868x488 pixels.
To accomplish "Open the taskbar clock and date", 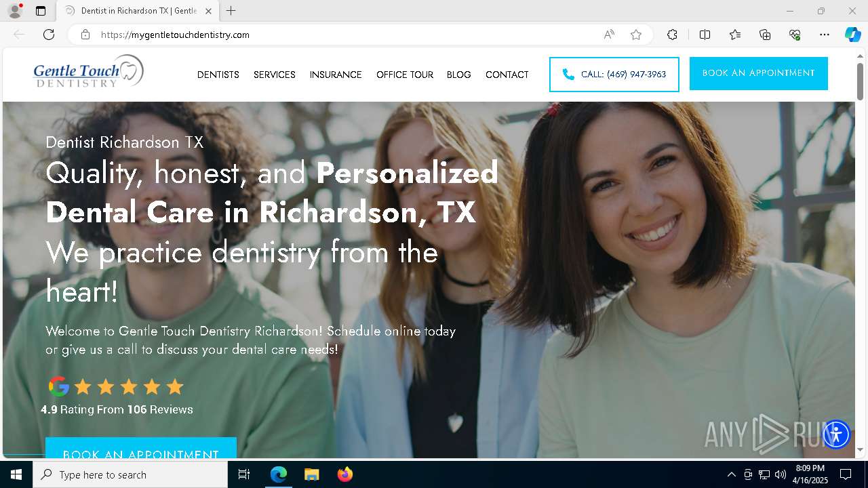I will [x=810, y=474].
